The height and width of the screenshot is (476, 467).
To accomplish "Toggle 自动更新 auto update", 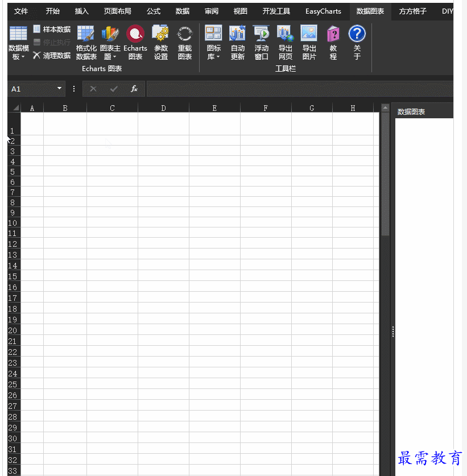I will pyautogui.click(x=237, y=43).
